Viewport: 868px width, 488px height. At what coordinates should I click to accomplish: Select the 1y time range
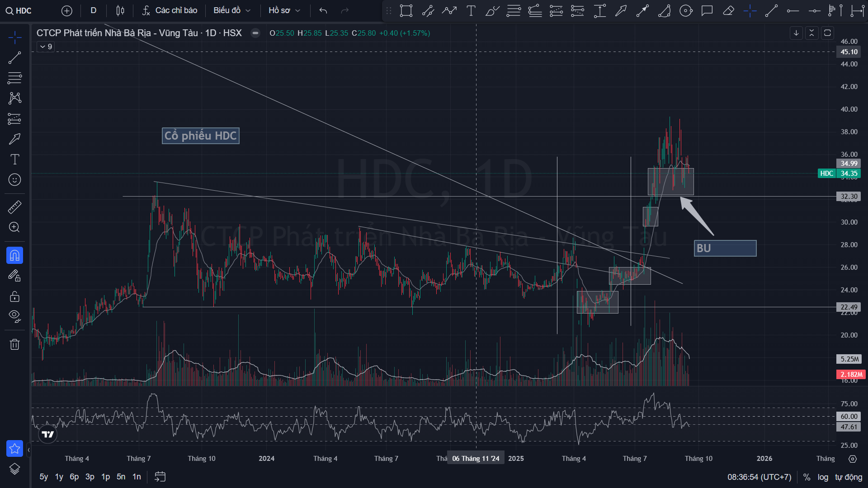(59, 477)
